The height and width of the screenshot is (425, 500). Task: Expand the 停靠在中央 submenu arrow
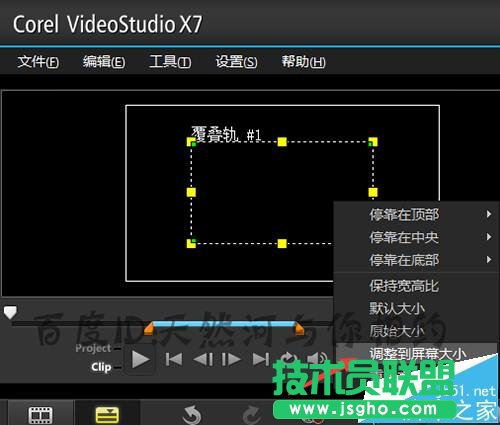click(489, 237)
